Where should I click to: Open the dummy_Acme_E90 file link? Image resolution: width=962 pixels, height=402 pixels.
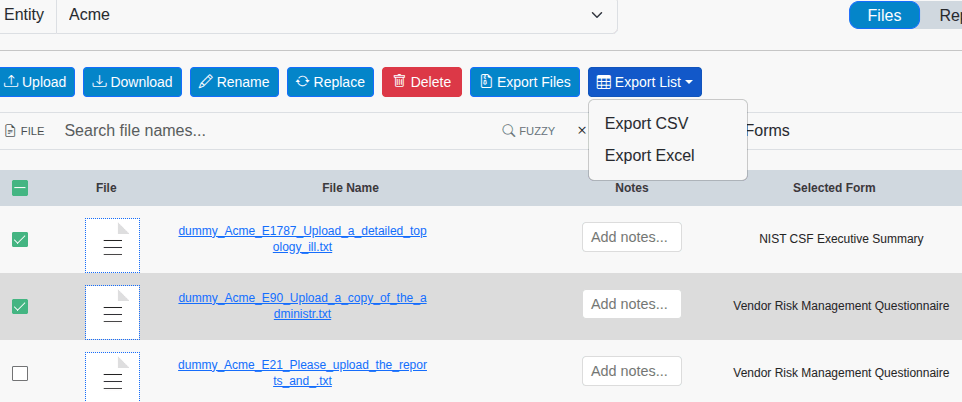click(x=302, y=305)
